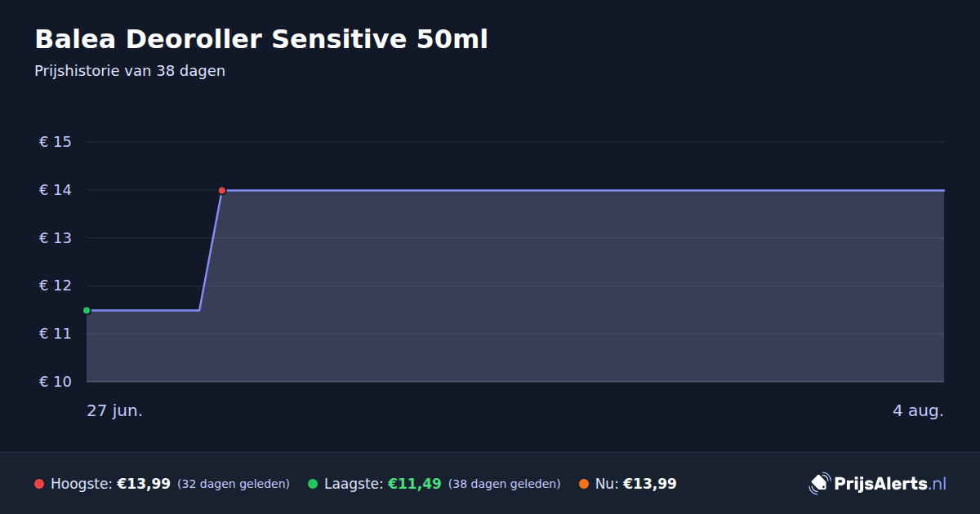Click the 27 jun. start date label
This screenshot has width=980, height=514.
point(115,410)
